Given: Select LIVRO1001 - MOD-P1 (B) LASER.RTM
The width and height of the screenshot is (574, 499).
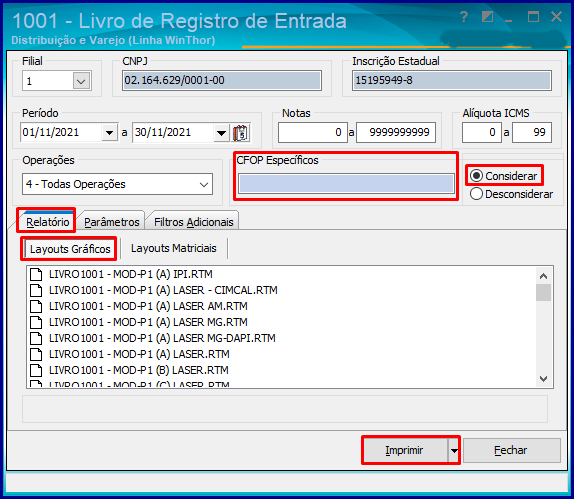Looking at the screenshot, I should (138, 370).
